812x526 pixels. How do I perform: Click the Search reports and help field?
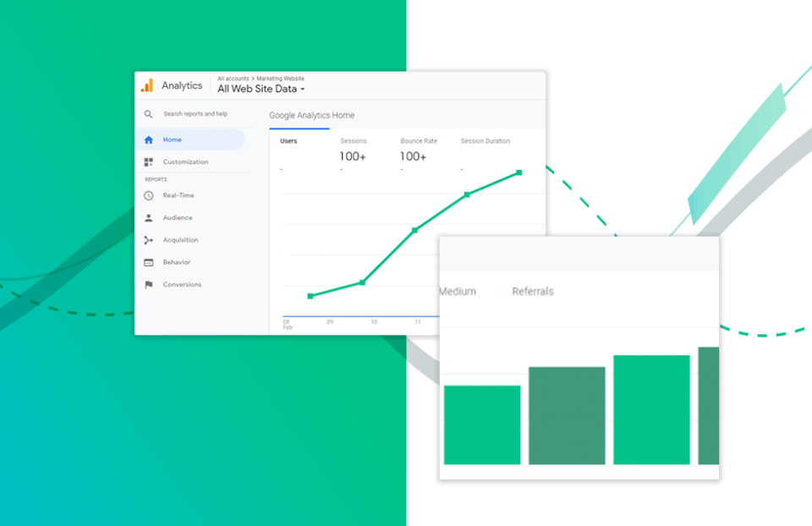click(195, 114)
